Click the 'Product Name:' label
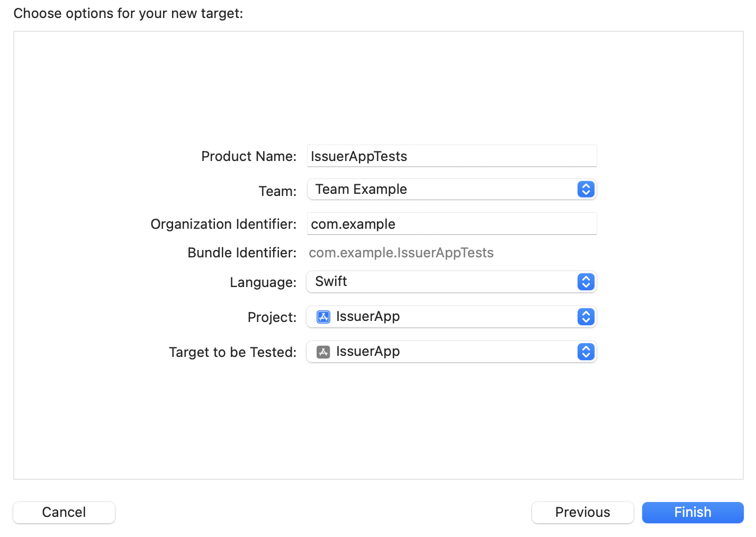Screen dimensions: 756x537 (249, 156)
